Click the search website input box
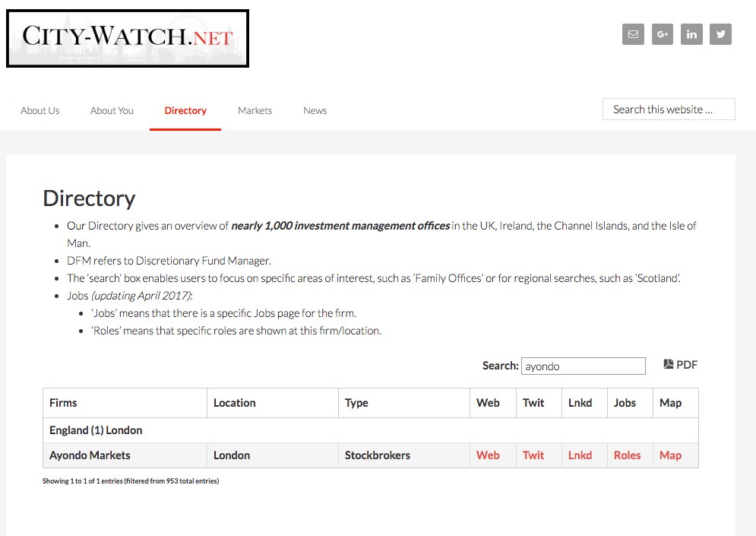Viewport: 756px width, 536px height. (668, 109)
